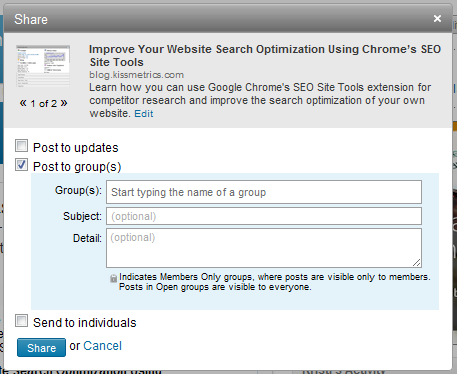
Task: Tick the Send to individuals checkbox
Action: pyautogui.click(x=21, y=321)
